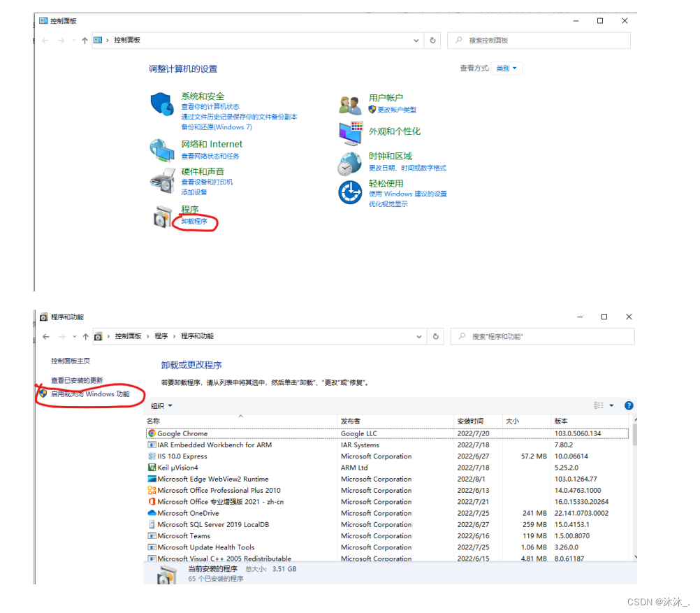Click view layout icon in program list toolbar
700x613 pixels.
(x=599, y=405)
